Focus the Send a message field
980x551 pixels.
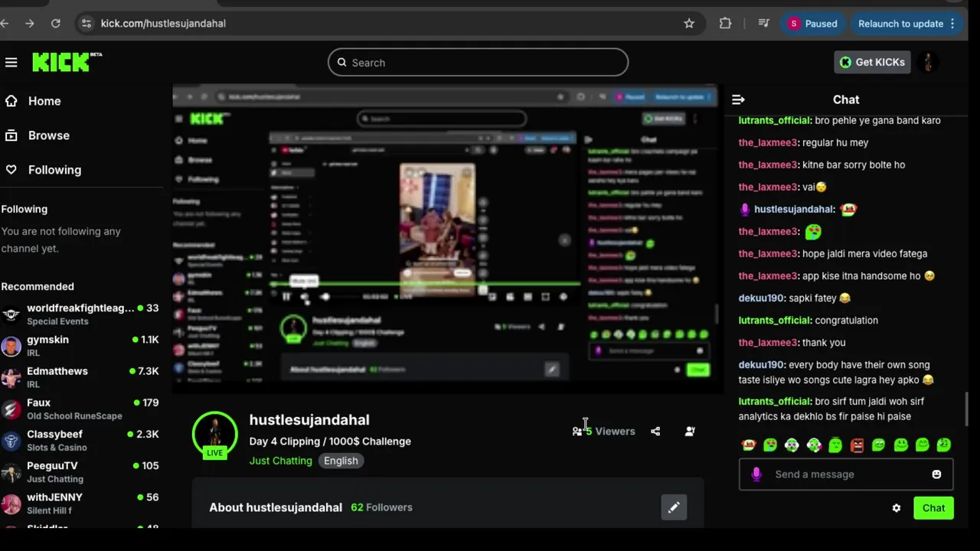click(x=846, y=474)
